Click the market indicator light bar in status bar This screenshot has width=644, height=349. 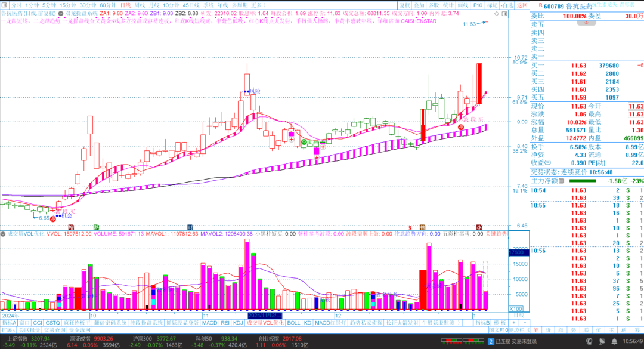pyautogui.click(x=462, y=341)
